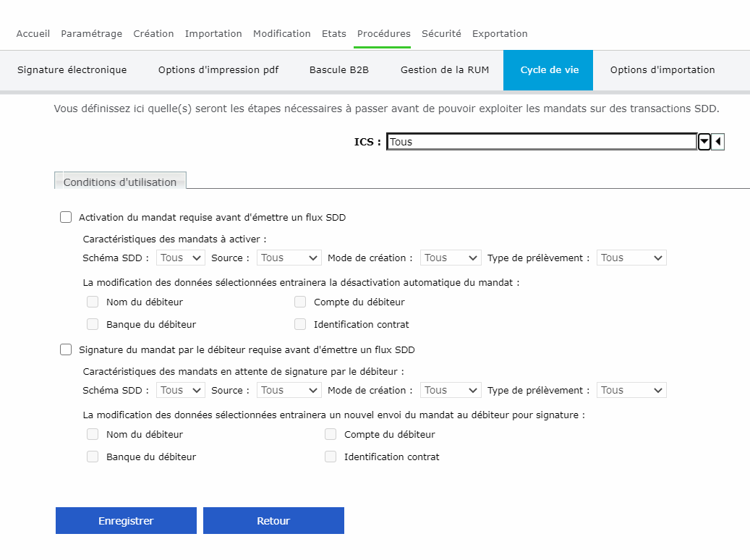The width and height of the screenshot is (750, 560).
Task: Open the Signature électronique tab
Action: [x=72, y=70]
